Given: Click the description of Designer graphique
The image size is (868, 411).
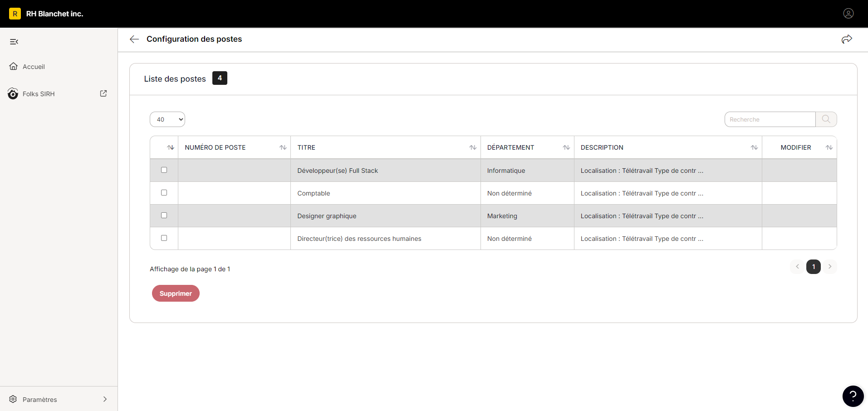Looking at the screenshot, I should (x=642, y=216).
